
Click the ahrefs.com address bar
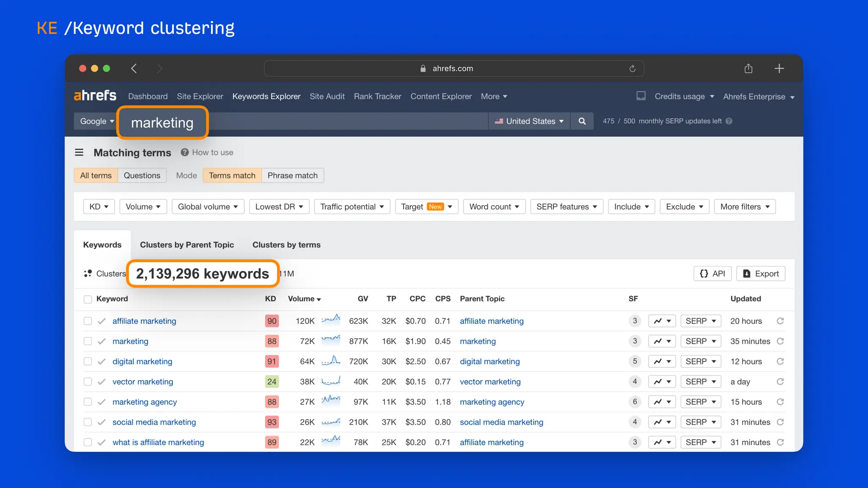(454, 69)
